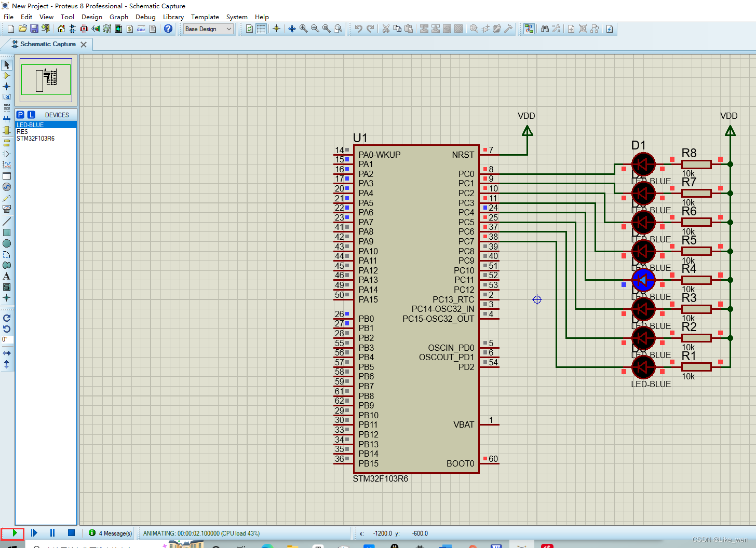This screenshot has width=756, height=548.
Task: Close the Schematic Capture tab
Action: pyautogui.click(x=84, y=45)
